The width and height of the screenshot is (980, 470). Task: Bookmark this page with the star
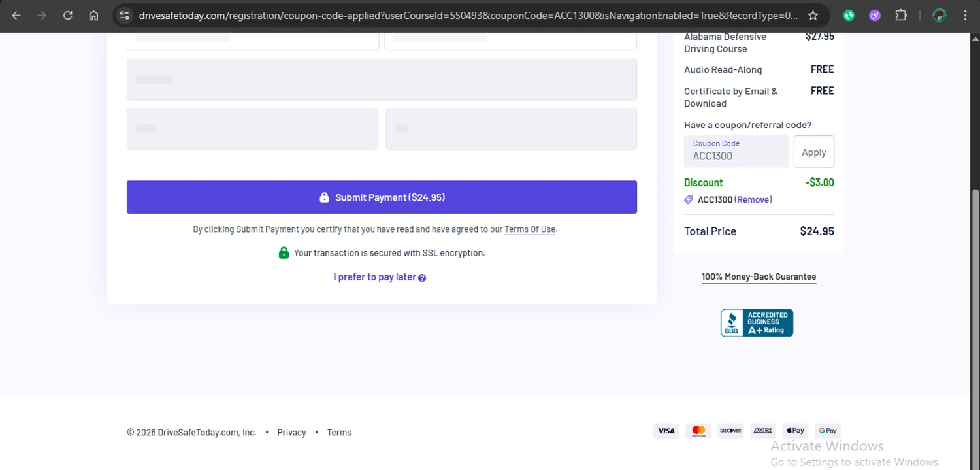coord(813,16)
